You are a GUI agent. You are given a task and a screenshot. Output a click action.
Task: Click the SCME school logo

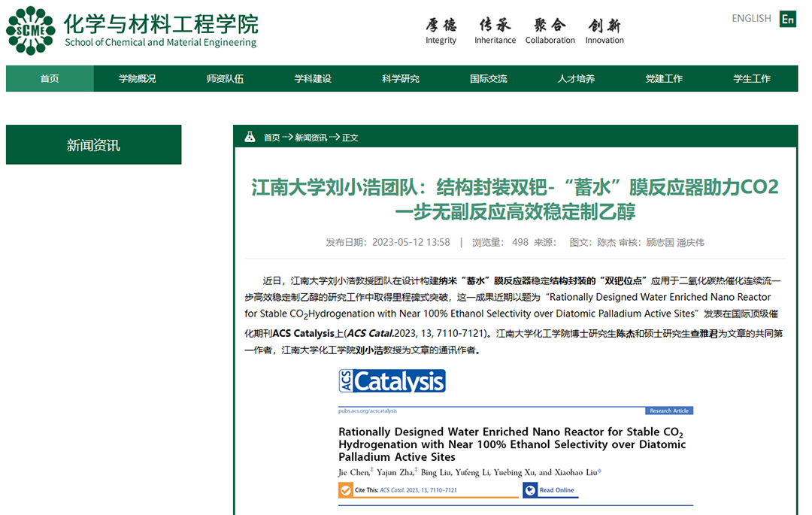pyautogui.click(x=31, y=31)
